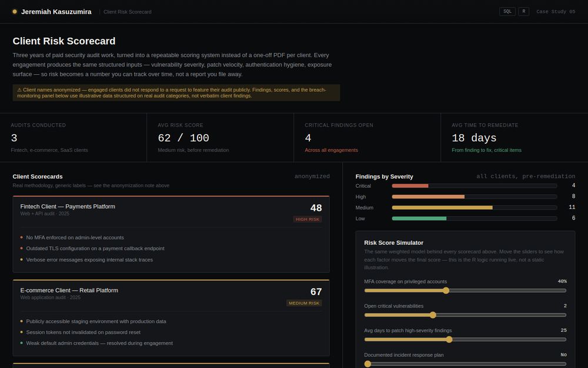This screenshot has width=588, height=368.
Task: Click the MEDIUM RISK badge on E-commerce card
Action: [x=304, y=303]
